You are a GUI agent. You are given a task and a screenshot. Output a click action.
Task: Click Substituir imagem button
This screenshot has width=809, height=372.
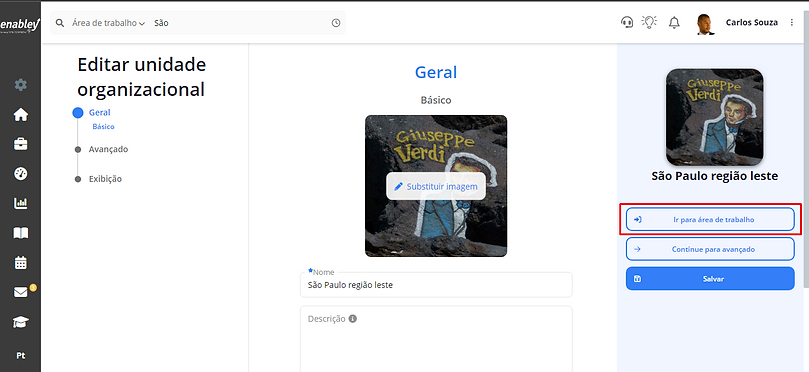[x=436, y=186]
